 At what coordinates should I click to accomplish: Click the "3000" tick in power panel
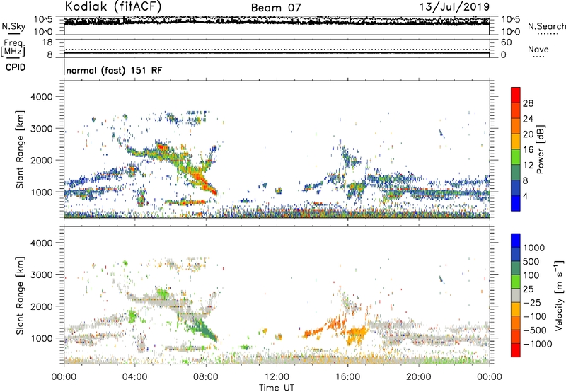41,129
